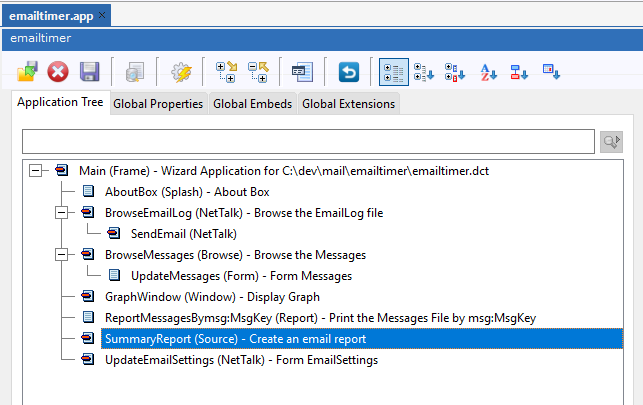Click the contract all tree nodes icon
The height and width of the screenshot is (405, 643).
[x=257, y=72]
